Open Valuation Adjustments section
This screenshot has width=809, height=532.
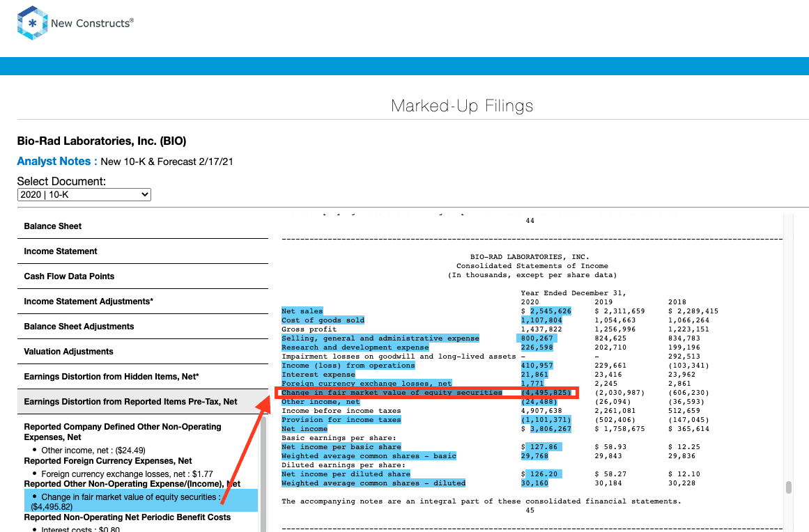point(143,352)
